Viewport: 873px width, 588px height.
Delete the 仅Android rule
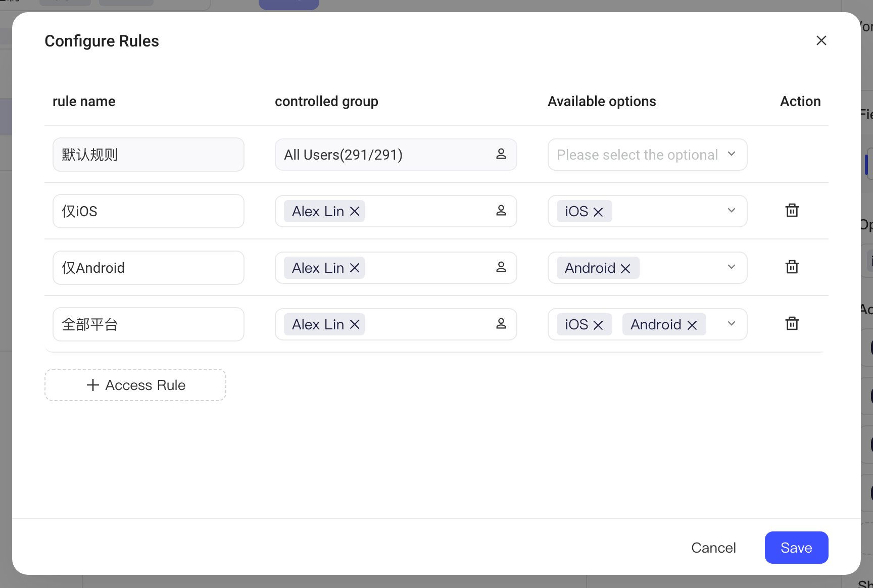pos(792,267)
